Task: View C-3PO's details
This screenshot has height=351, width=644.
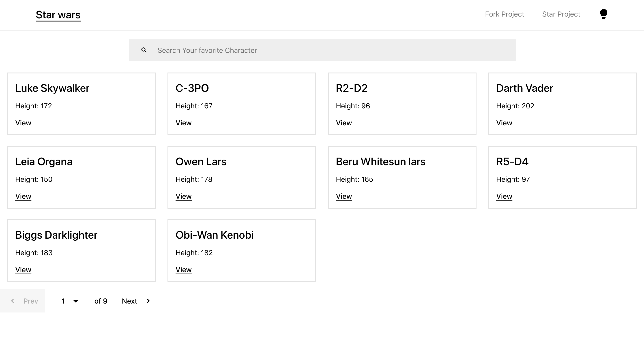Action: point(183,123)
